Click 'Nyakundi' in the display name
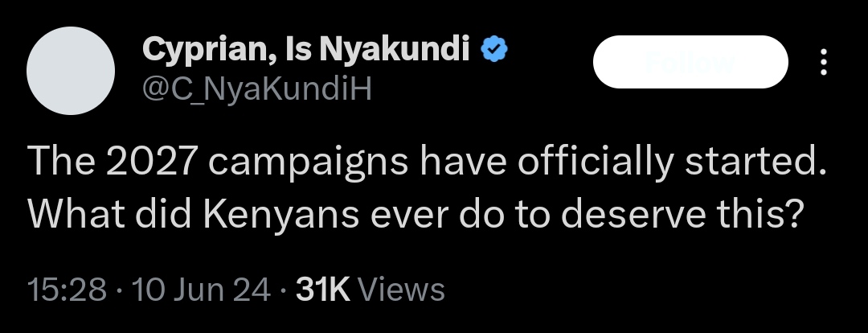868x333 pixels. tap(395, 49)
